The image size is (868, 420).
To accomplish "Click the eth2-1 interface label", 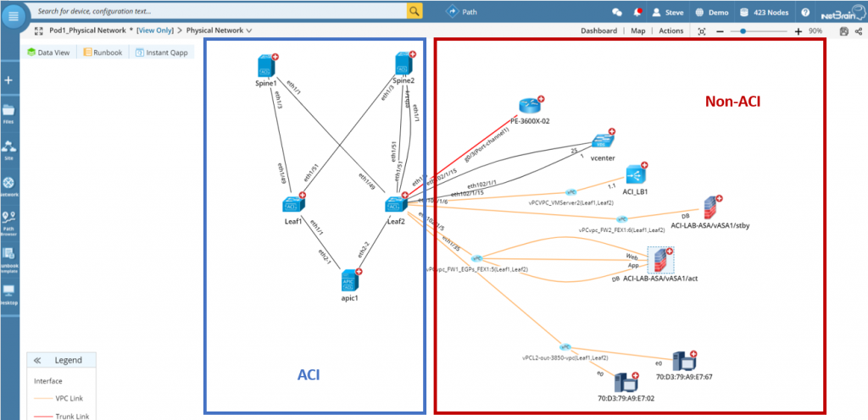I will (325, 258).
